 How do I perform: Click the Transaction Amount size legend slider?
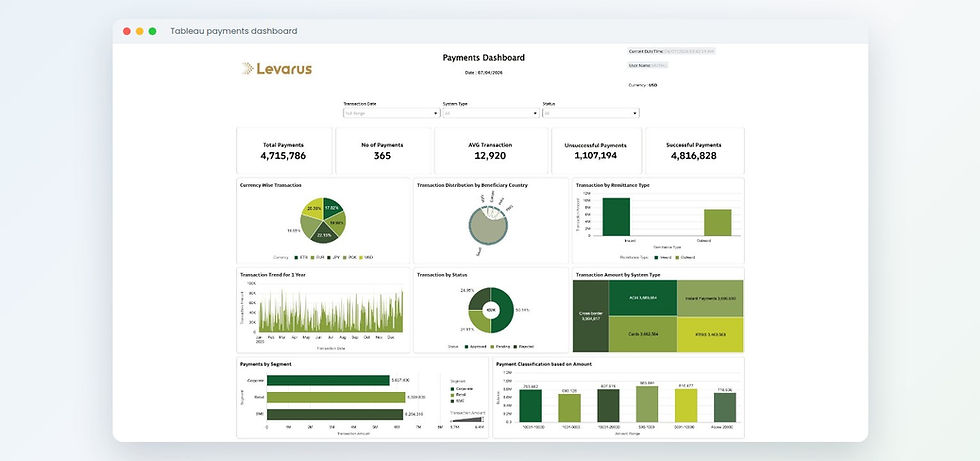coord(466,420)
